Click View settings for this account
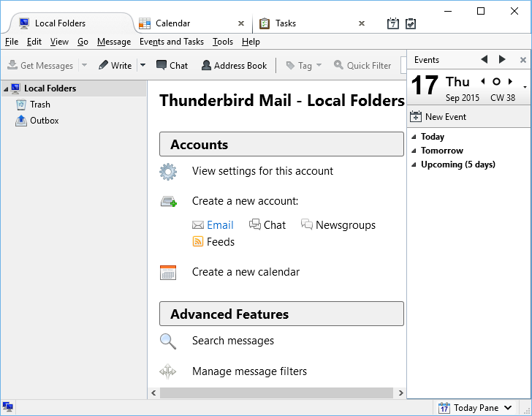Screen dimensions: 532x416 [262, 171]
